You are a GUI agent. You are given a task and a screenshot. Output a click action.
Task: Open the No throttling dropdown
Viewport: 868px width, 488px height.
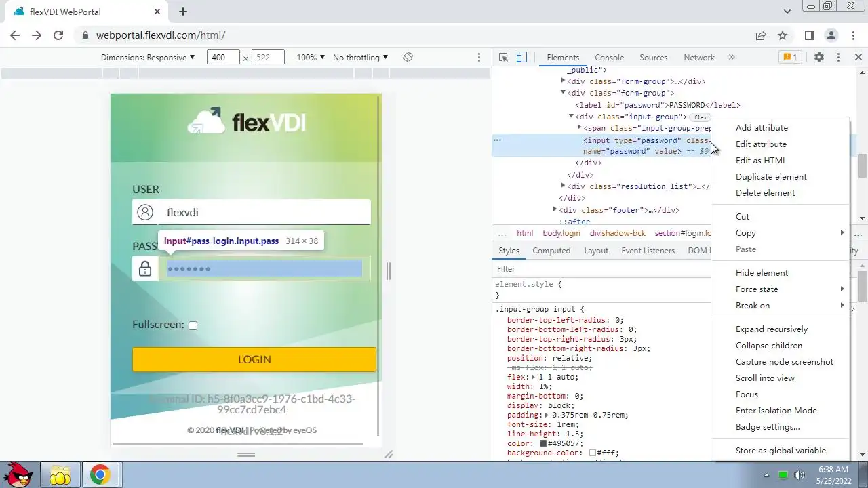pyautogui.click(x=361, y=58)
